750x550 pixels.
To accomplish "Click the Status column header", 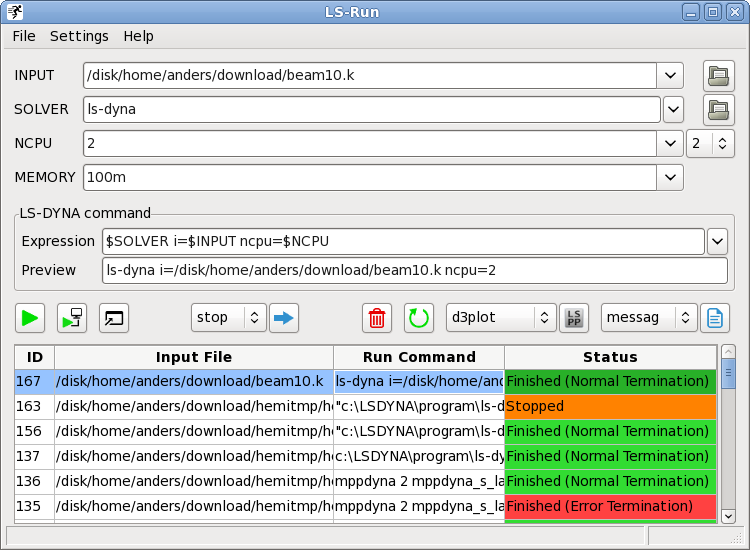I will pos(610,357).
